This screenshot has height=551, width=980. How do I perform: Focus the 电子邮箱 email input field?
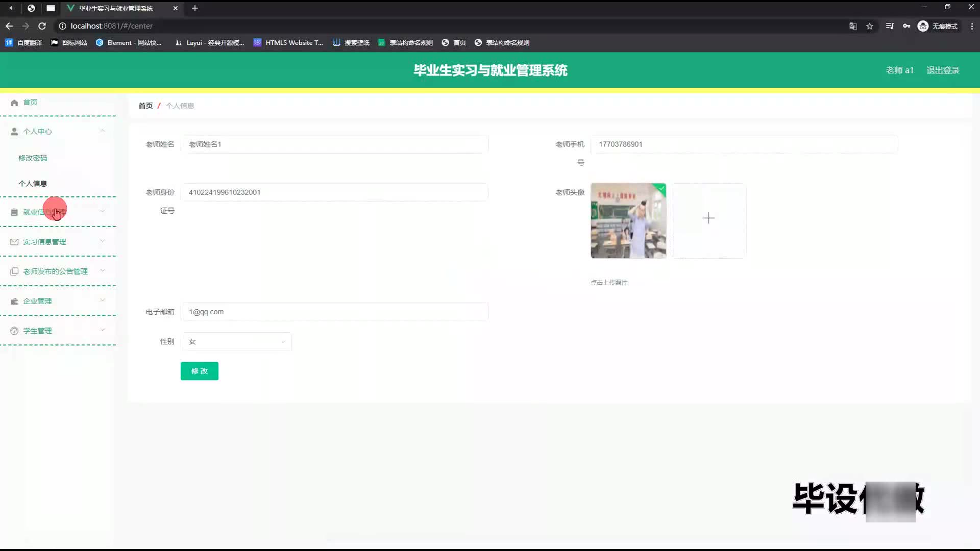pos(334,312)
